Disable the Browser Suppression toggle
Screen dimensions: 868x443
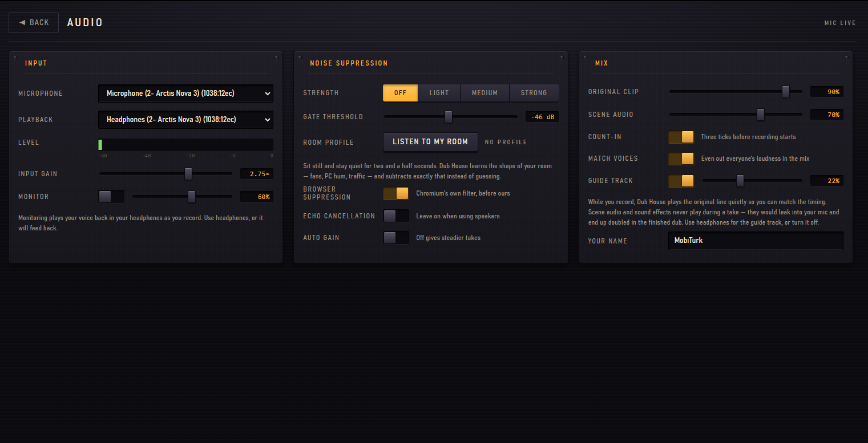pyautogui.click(x=396, y=193)
